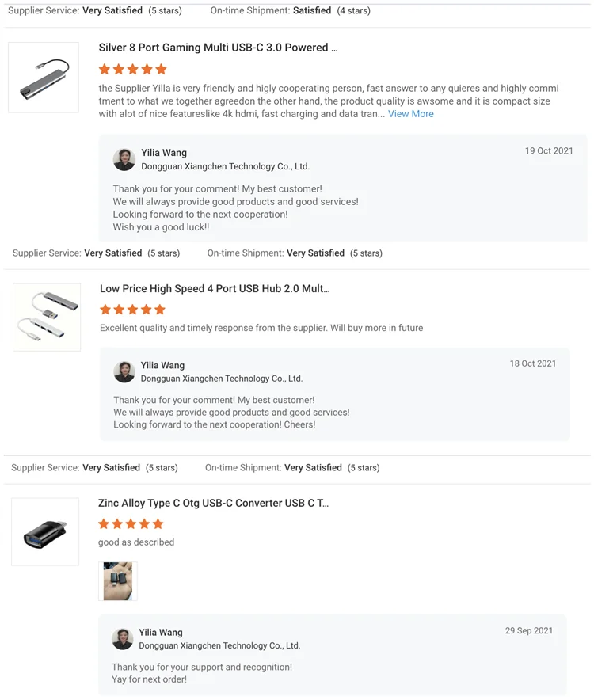This screenshot has height=700, width=594.
Task: Open Low Price High Speed 4 Port Hub title
Action: click(x=215, y=289)
